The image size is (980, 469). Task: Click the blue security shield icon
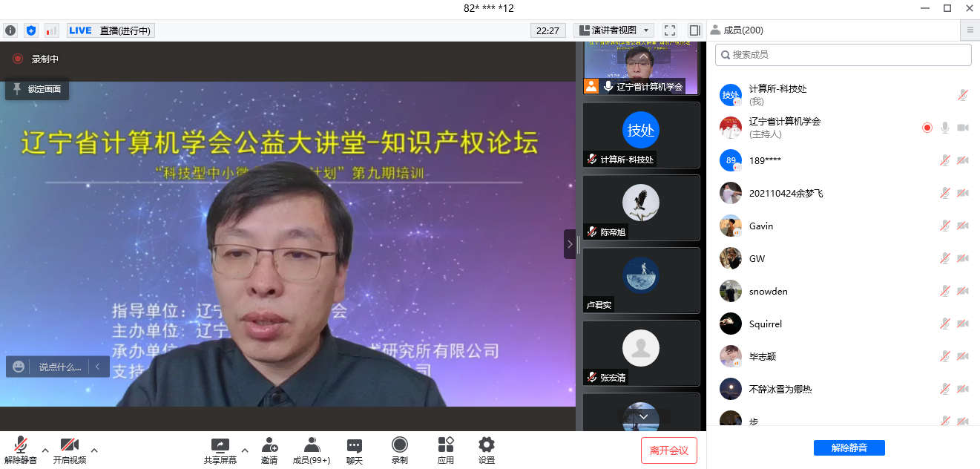pyautogui.click(x=30, y=30)
